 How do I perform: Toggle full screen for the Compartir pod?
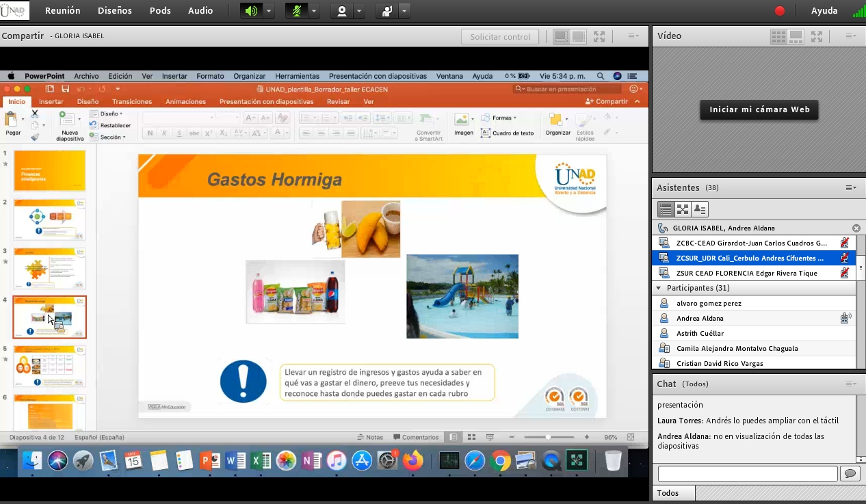click(599, 36)
